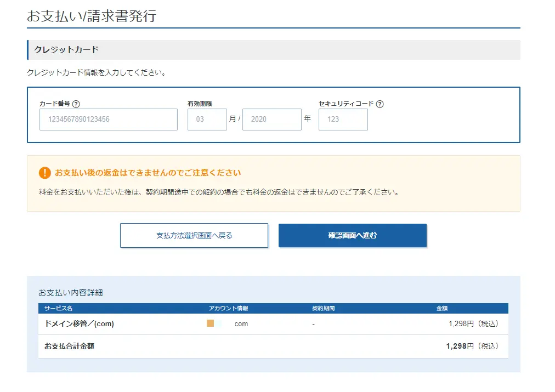Click the クレジットカード section header

point(67,50)
